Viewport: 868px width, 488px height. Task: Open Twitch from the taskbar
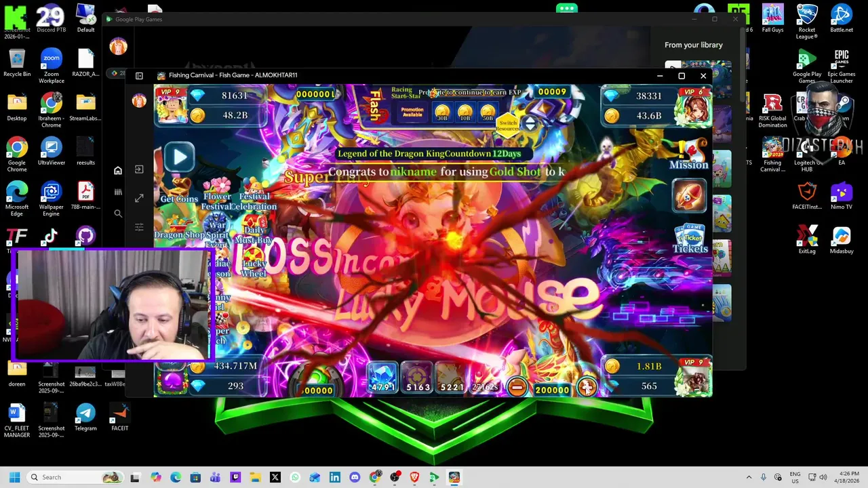click(x=235, y=477)
